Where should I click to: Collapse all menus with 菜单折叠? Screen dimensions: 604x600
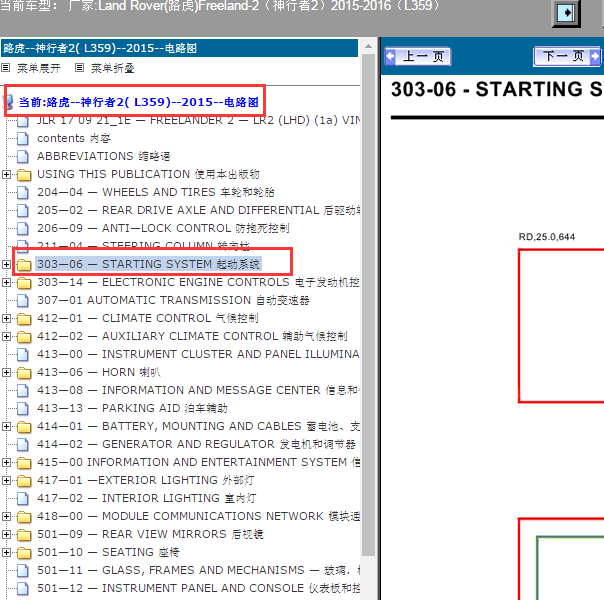[x=112, y=68]
